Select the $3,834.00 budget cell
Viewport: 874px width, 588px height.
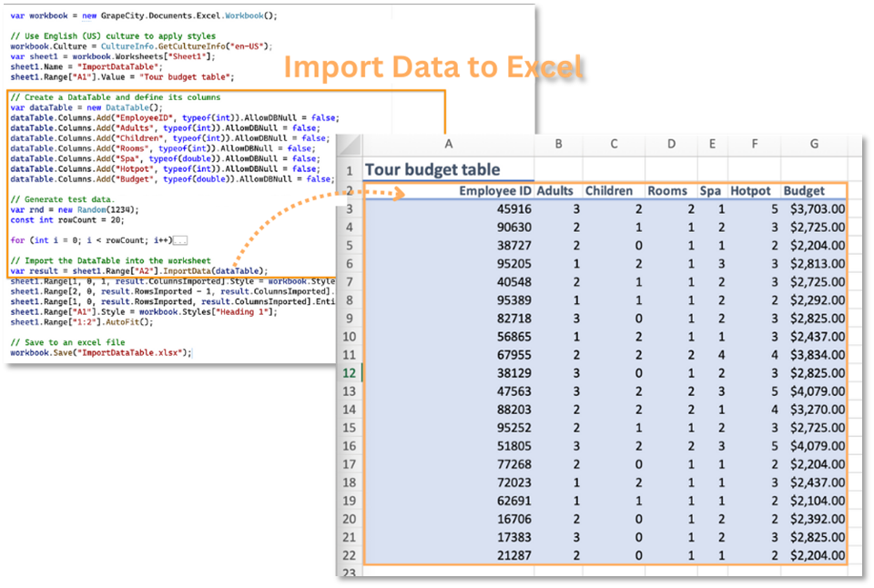pos(817,354)
